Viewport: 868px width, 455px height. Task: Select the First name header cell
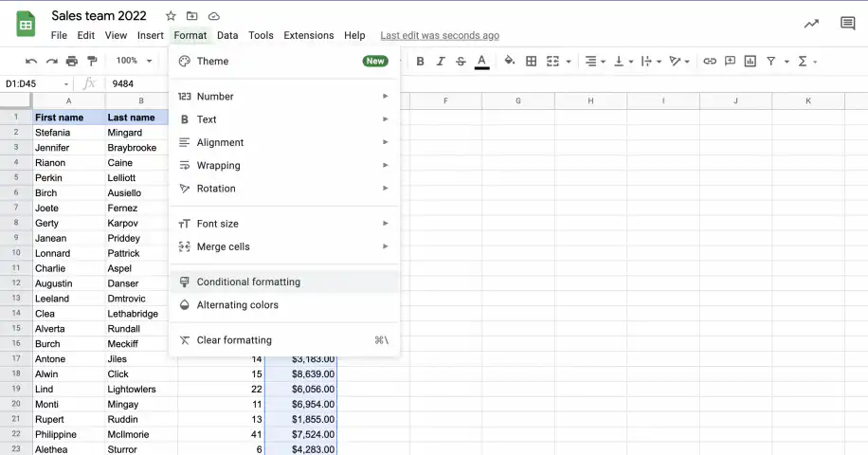click(x=68, y=118)
